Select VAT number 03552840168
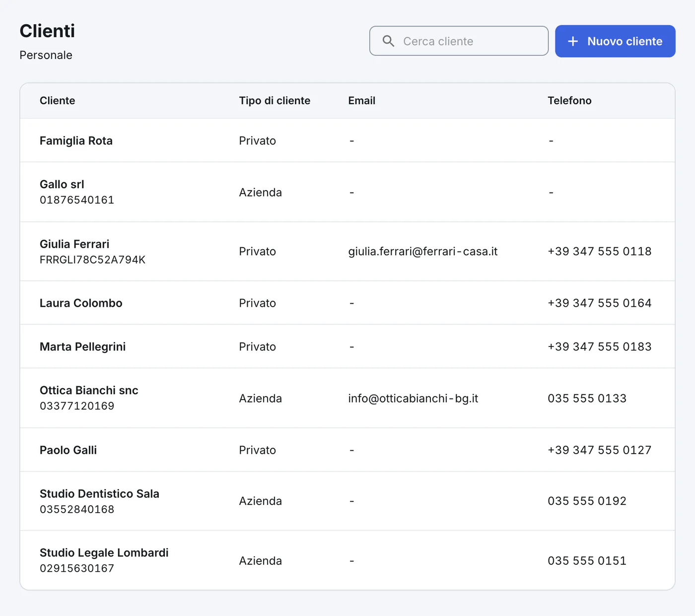The image size is (695, 616). [x=77, y=509]
